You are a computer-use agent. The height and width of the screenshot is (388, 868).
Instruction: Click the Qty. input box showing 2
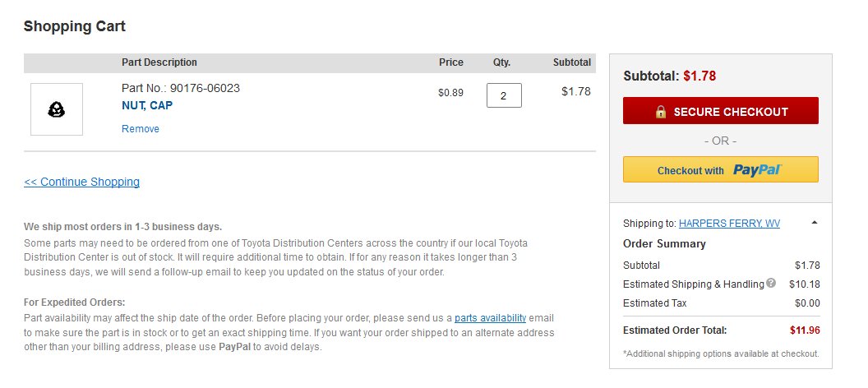[x=504, y=95]
